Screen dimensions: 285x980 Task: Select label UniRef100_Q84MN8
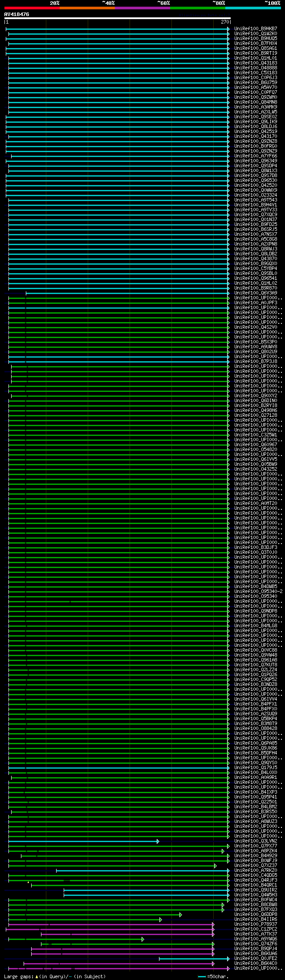tap(256, 102)
